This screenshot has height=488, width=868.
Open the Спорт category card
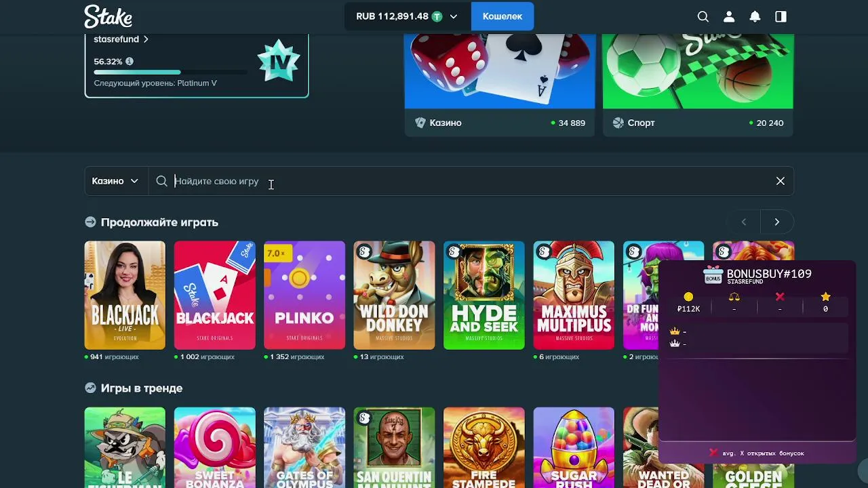(x=698, y=85)
